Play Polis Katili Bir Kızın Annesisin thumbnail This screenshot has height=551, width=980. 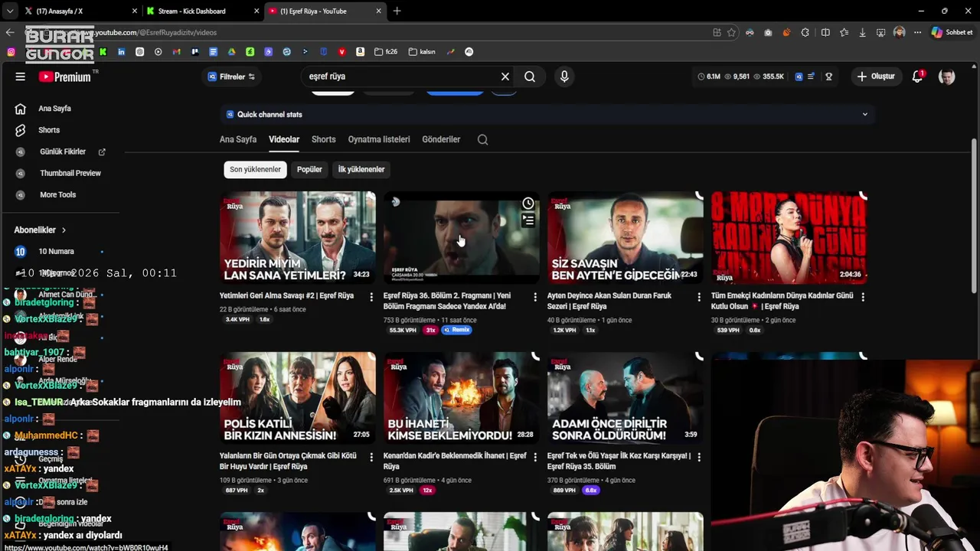[298, 398]
